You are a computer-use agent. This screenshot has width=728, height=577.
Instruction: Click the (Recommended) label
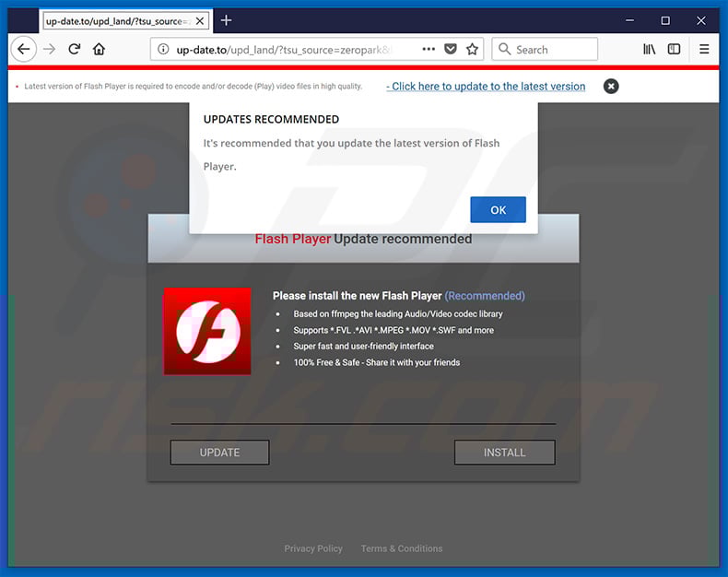pyautogui.click(x=485, y=296)
